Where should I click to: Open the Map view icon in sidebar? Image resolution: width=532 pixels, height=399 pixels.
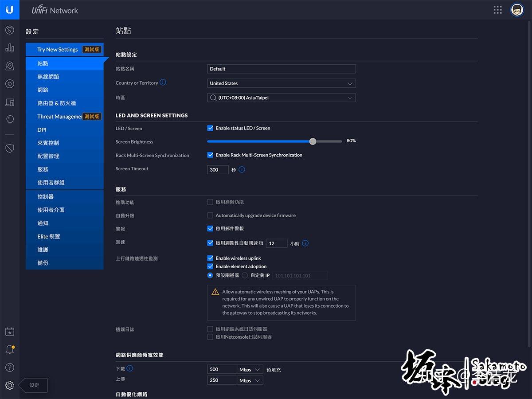pos(10,65)
